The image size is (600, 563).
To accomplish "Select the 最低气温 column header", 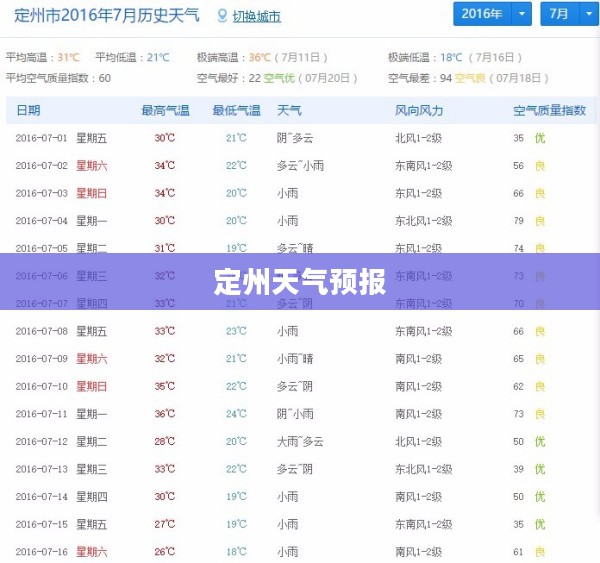I will pos(236,110).
